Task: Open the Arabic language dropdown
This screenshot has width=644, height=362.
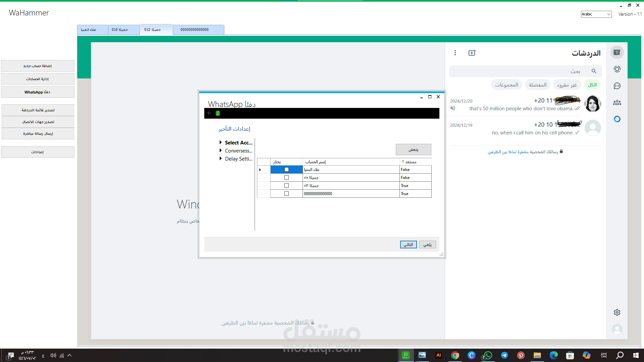Action: [x=596, y=14]
